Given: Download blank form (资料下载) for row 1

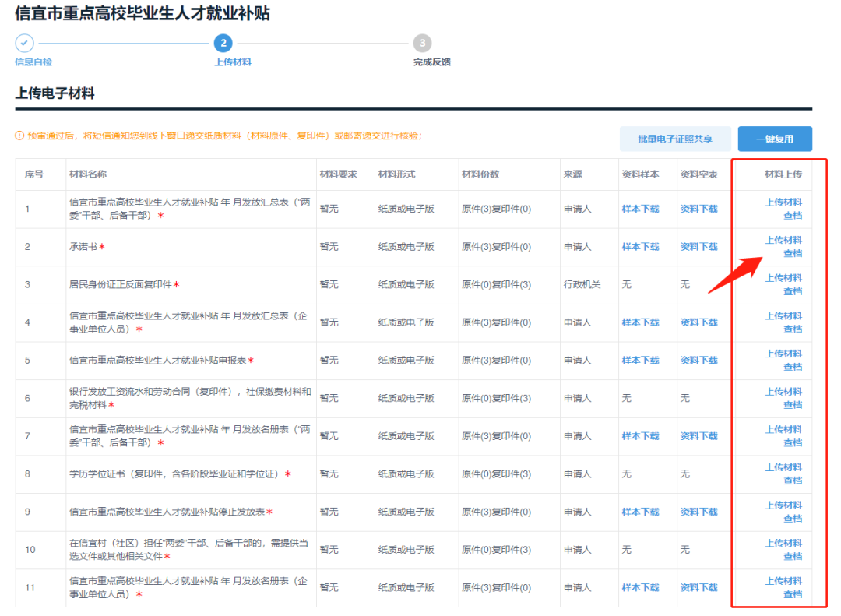Looking at the screenshot, I should coord(698,209).
